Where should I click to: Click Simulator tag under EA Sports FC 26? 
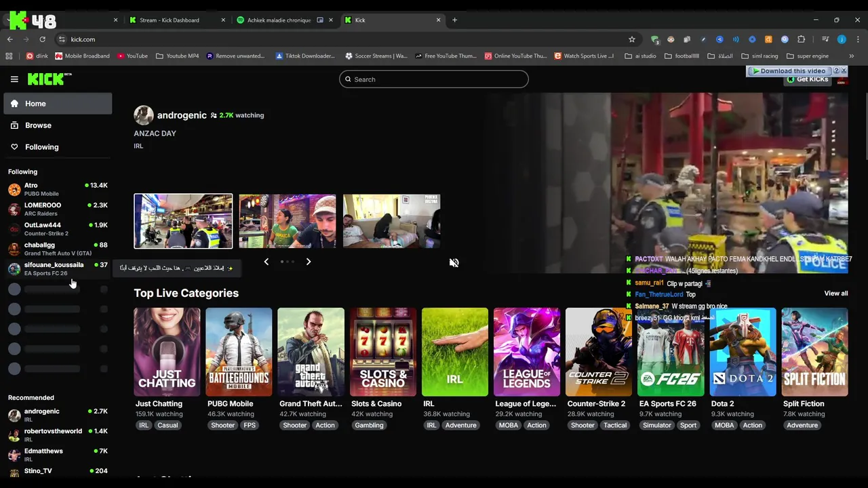[656, 426]
